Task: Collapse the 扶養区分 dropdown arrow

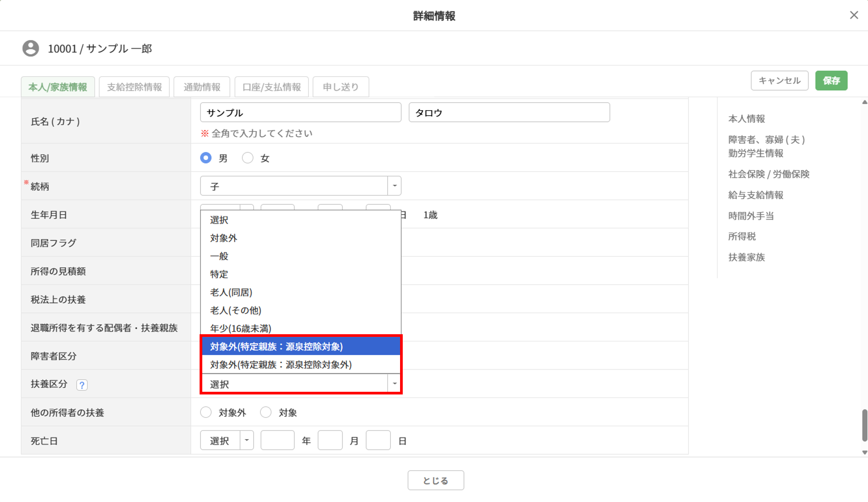Action: click(394, 384)
